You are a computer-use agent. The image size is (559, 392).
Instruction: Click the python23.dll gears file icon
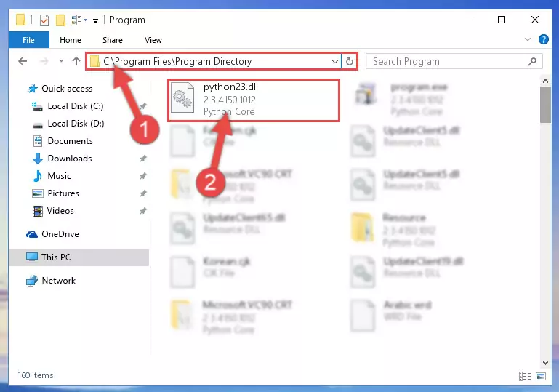182,97
